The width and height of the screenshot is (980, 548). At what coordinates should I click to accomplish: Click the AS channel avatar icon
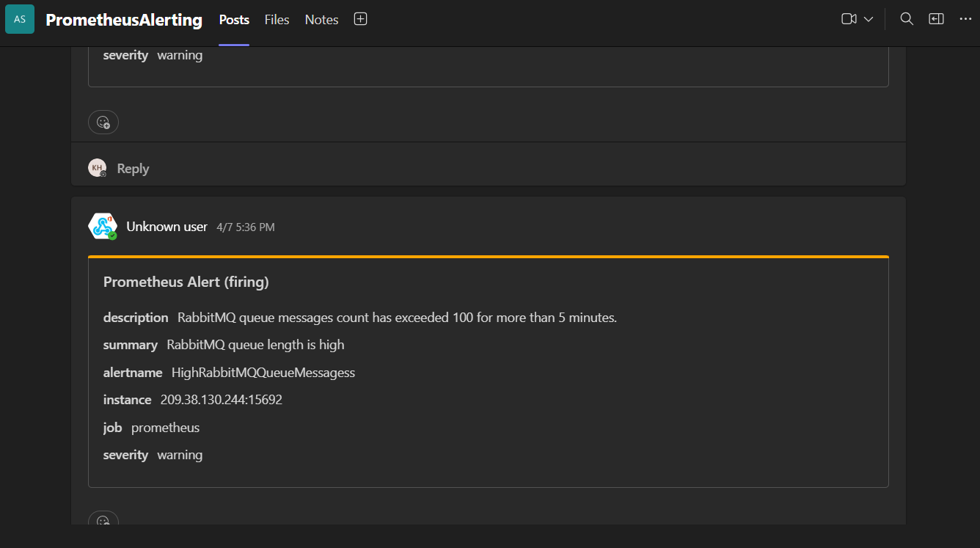(x=20, y=19)
